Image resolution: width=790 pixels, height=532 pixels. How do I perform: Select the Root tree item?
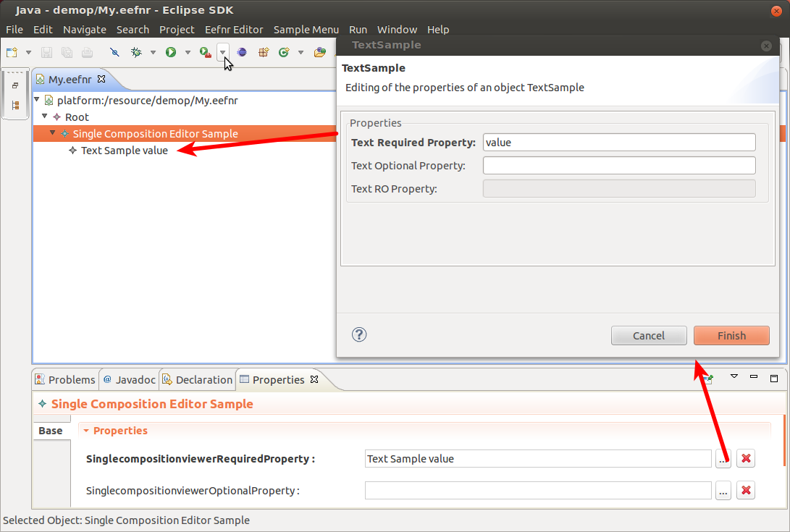[77, 117]
